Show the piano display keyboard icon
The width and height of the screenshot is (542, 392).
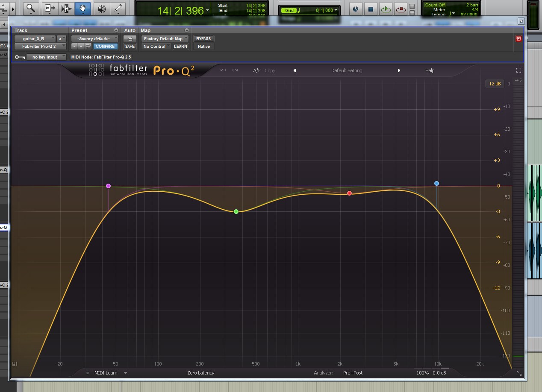[x=15, y=364]
